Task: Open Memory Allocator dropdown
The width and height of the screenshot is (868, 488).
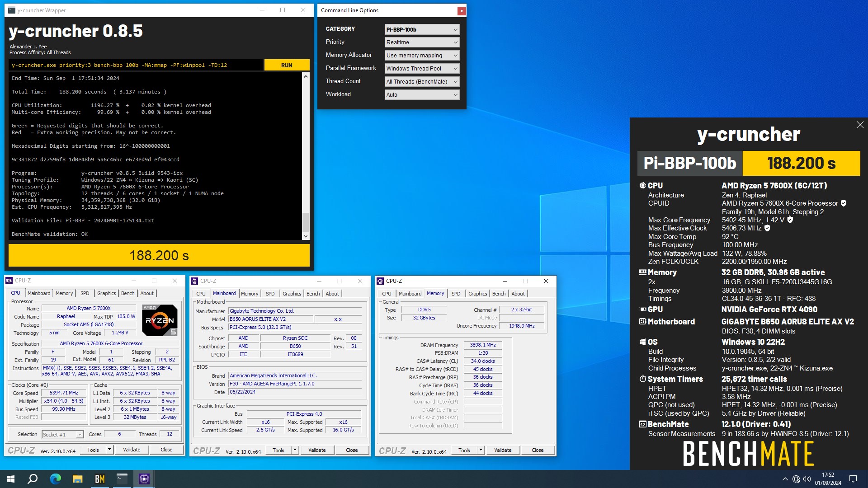Action: (x=422, y=56)
